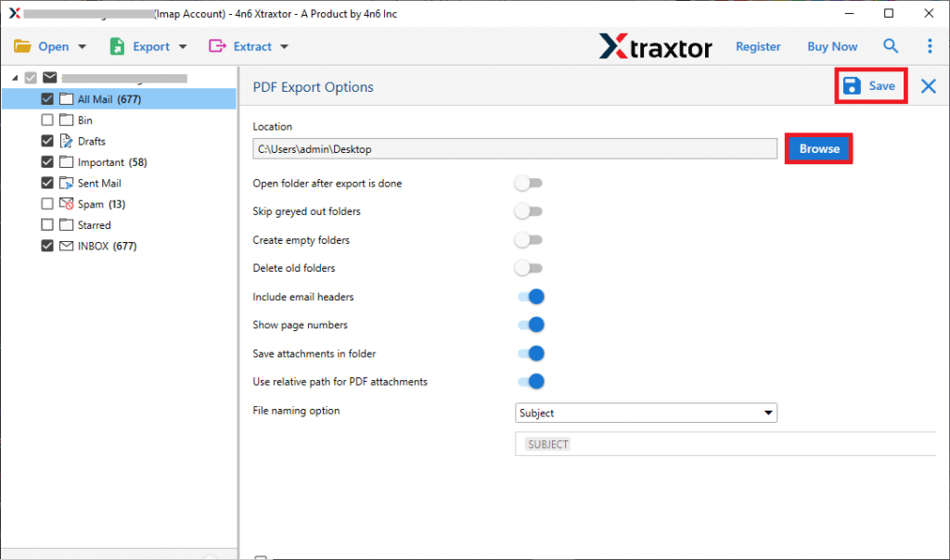This screenshot has width=950, height=560.
Task: Click the Xtraxtor app icon in title bar
Action: [x=15, y=13]
